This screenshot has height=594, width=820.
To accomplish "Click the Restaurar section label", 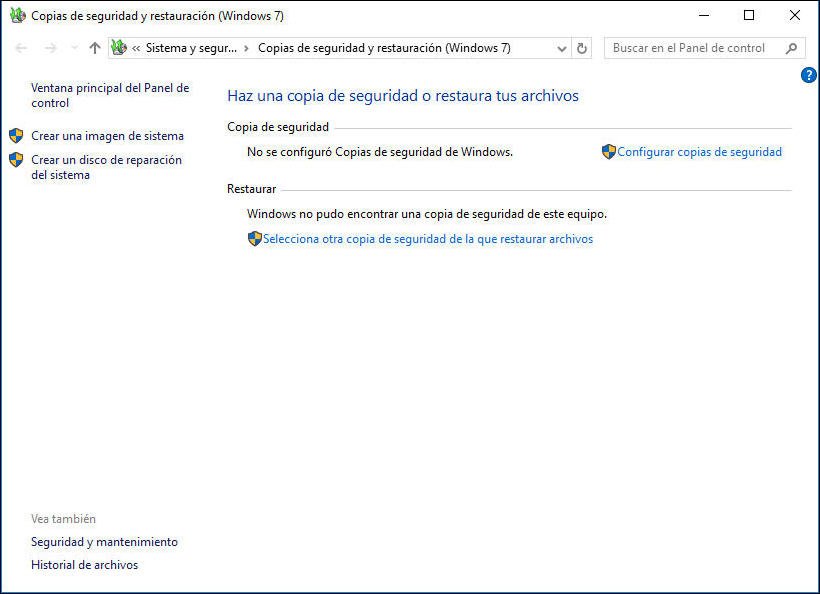I will click(252, 189).
